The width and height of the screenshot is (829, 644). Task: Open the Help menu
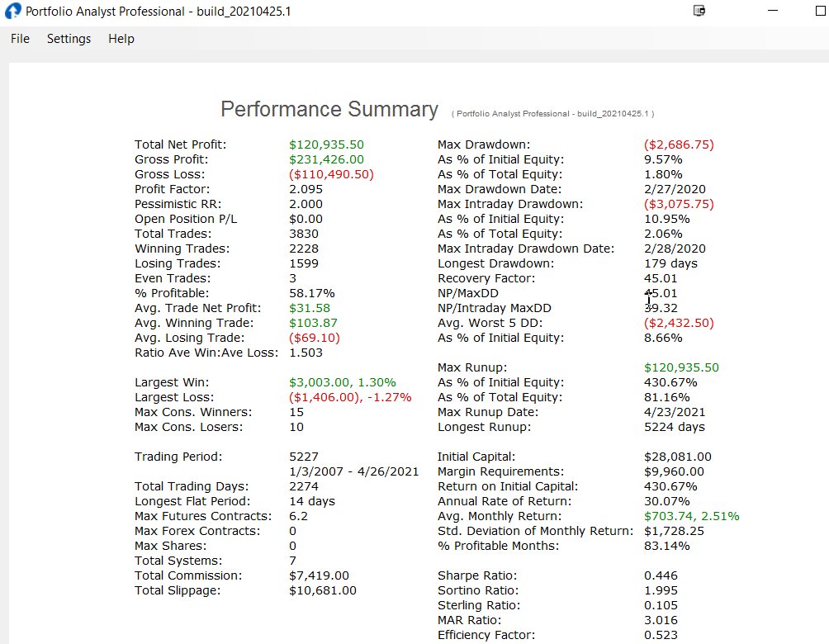point(121,39)
